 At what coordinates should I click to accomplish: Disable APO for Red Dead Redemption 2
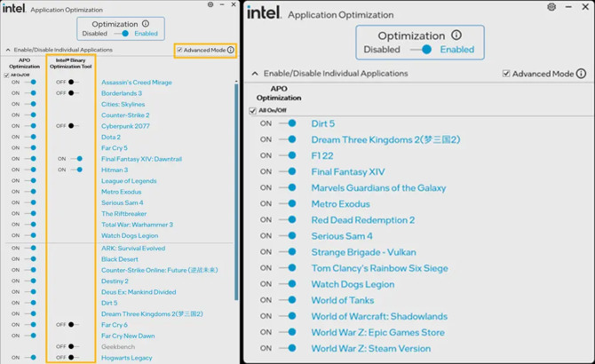288,219
